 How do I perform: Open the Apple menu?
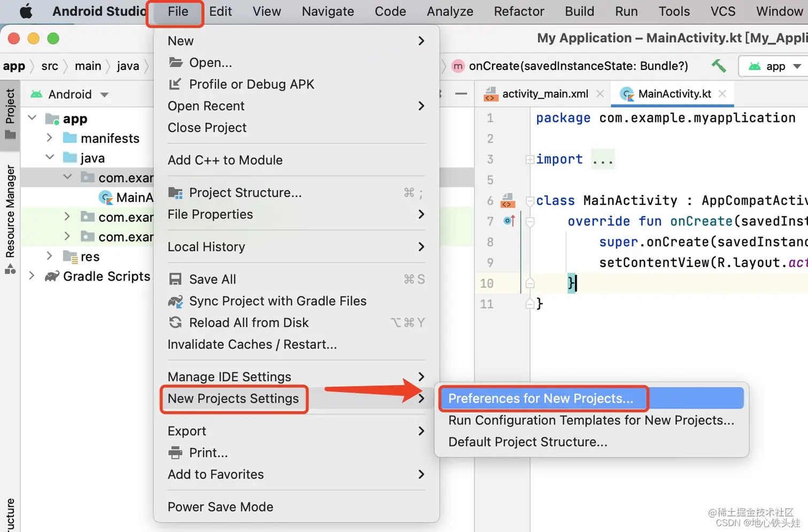click(x=26, y=11)
